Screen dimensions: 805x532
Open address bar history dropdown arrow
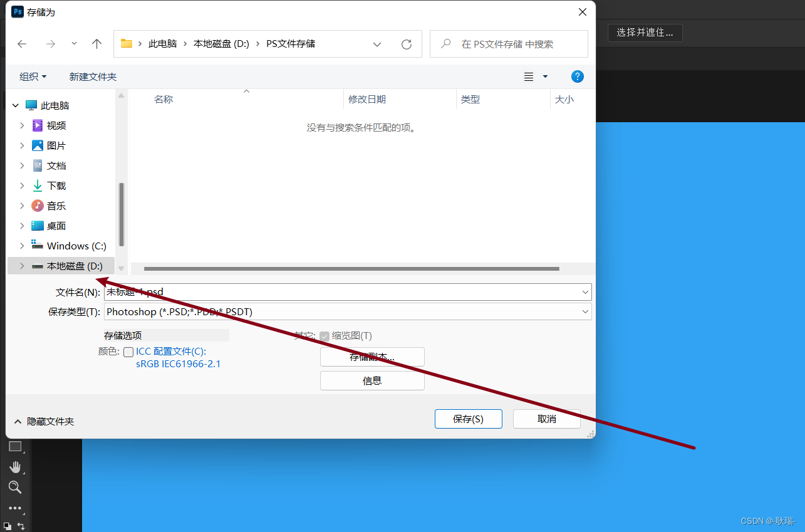click(377, 44)
